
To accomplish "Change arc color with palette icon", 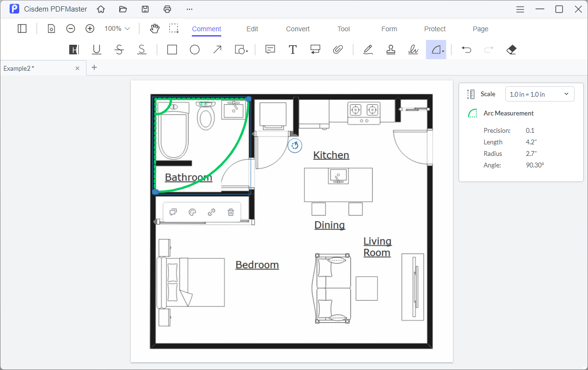I will pyautogui.click(x=192, y=212).
